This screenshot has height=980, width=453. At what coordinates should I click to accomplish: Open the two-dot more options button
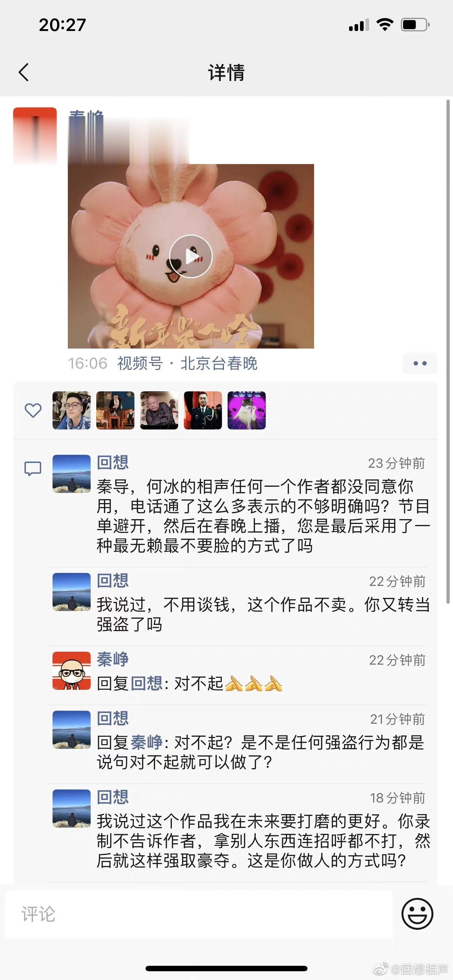click(420, 363)
